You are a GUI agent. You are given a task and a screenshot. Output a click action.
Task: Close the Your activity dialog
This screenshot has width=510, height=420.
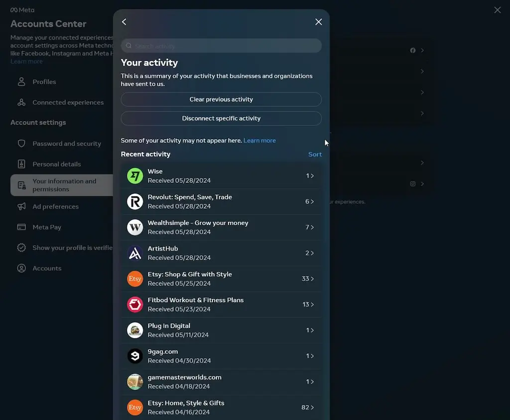pyautogui.click(x=319, y=22)
